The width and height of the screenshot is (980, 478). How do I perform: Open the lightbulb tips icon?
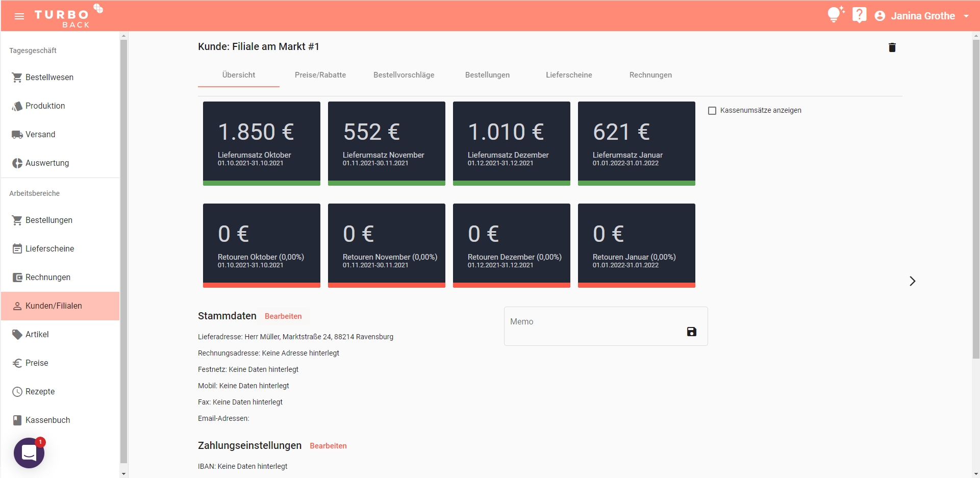point(836,14)
